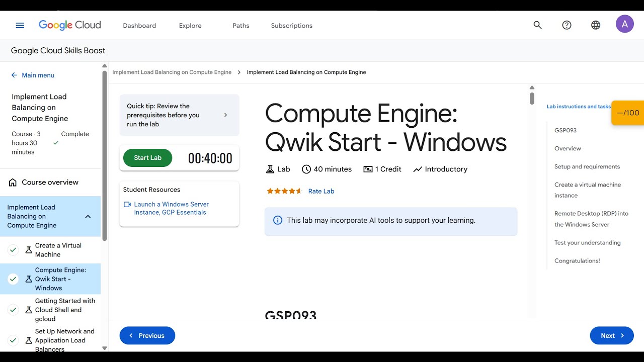
Task: Click the trend icon next to Introductory
Action: point(418,169)
